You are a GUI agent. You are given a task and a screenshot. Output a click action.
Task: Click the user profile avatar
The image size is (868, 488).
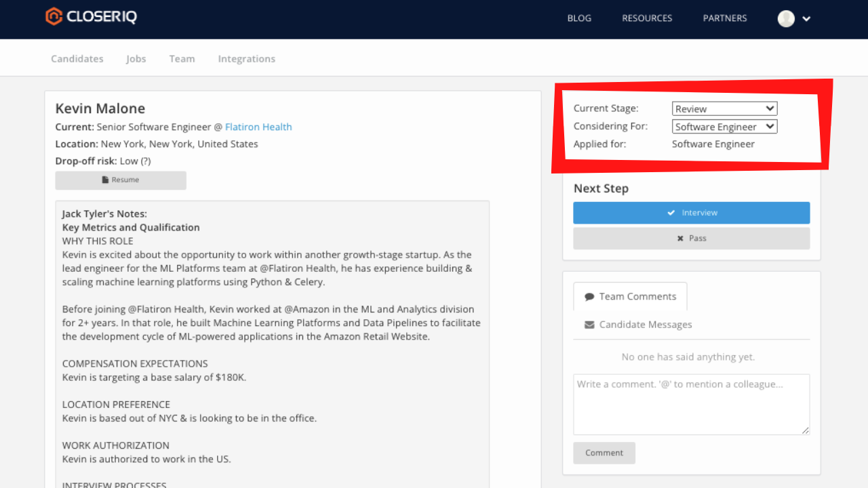pos(786,18)
